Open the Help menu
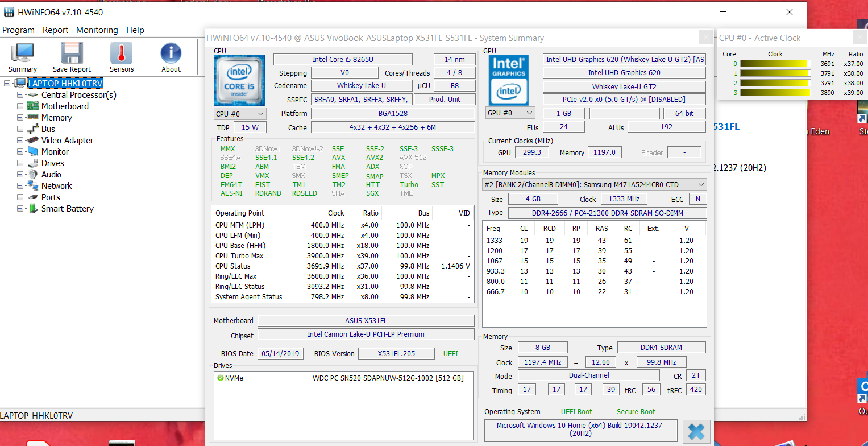Screen dimensions: 868x446 tap(135, 30)
